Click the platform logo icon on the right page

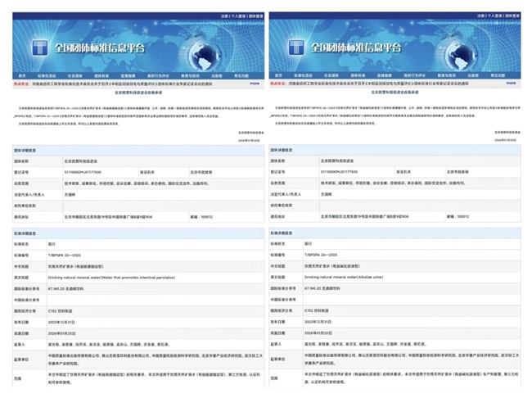coord(295,47)
